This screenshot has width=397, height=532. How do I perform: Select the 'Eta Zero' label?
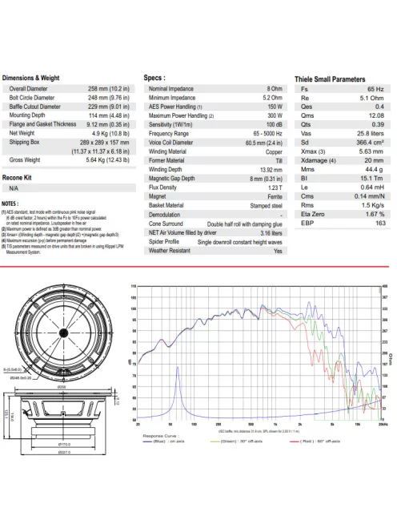(313, 214)
